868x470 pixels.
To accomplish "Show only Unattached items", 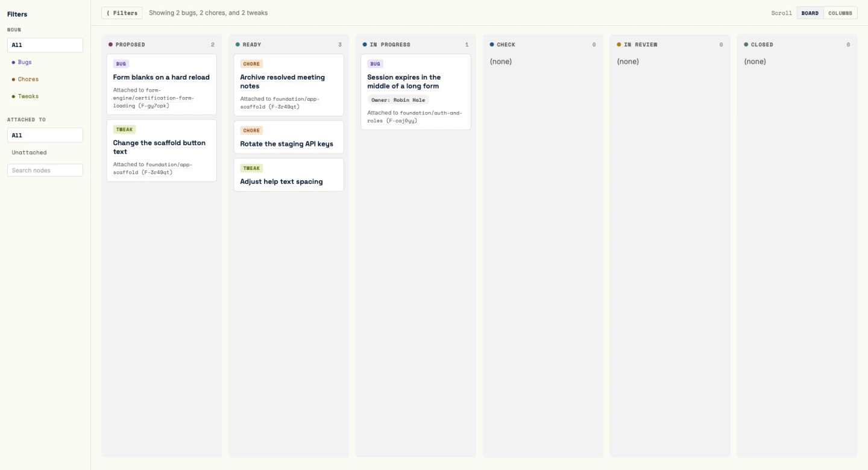I will tap(45, 152).
